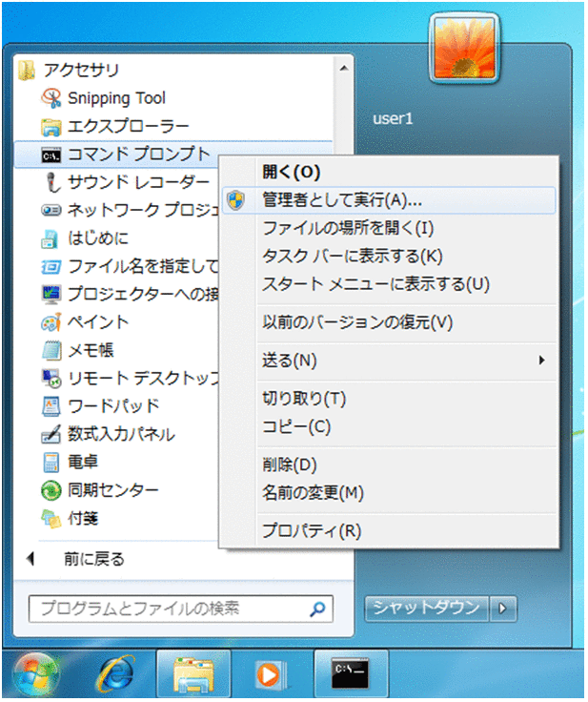Click the 電卓 label

pos(82,462)
